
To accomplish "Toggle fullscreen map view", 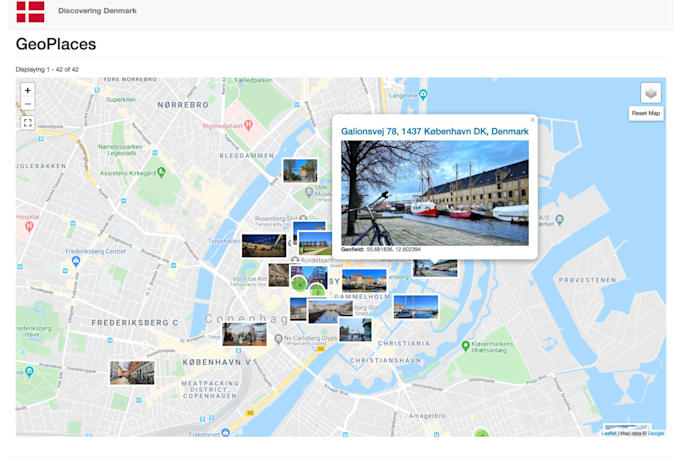I will [27, 123].
